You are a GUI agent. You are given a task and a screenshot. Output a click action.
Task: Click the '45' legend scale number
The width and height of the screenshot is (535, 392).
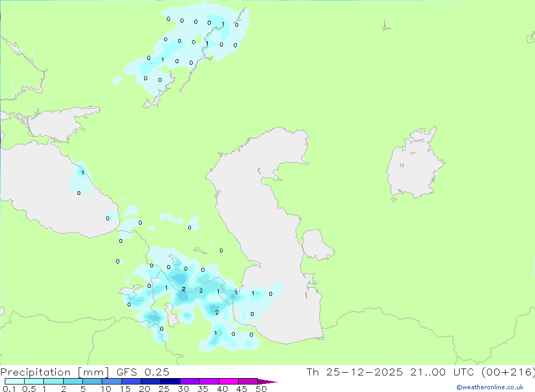242,389
